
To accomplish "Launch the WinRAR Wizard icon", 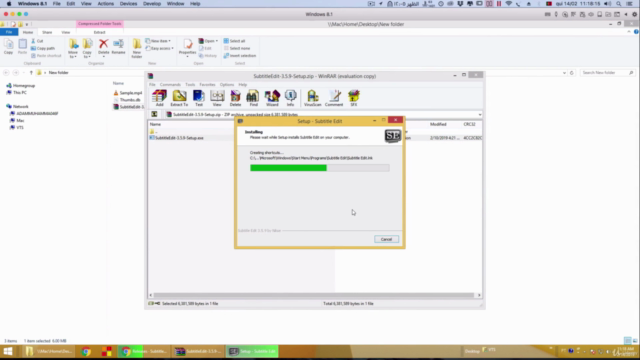I will click(272, 98).
